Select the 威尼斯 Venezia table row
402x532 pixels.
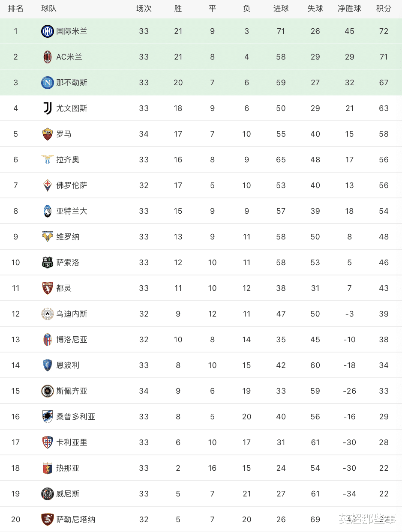tap(201, 494)
